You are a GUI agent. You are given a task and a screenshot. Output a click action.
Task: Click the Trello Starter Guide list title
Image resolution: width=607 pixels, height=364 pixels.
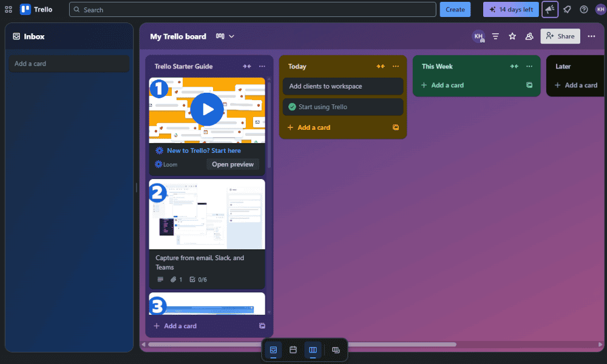(x=183, y=67)
